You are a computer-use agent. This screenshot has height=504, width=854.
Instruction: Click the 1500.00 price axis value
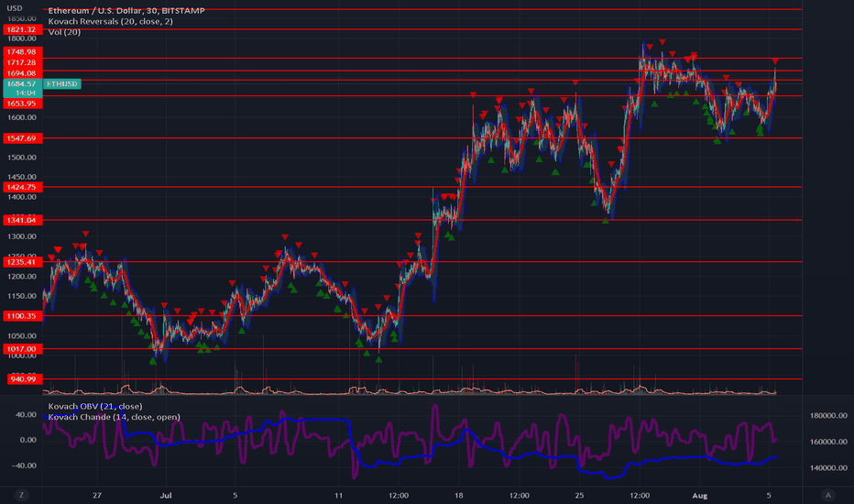coord(22,158)
